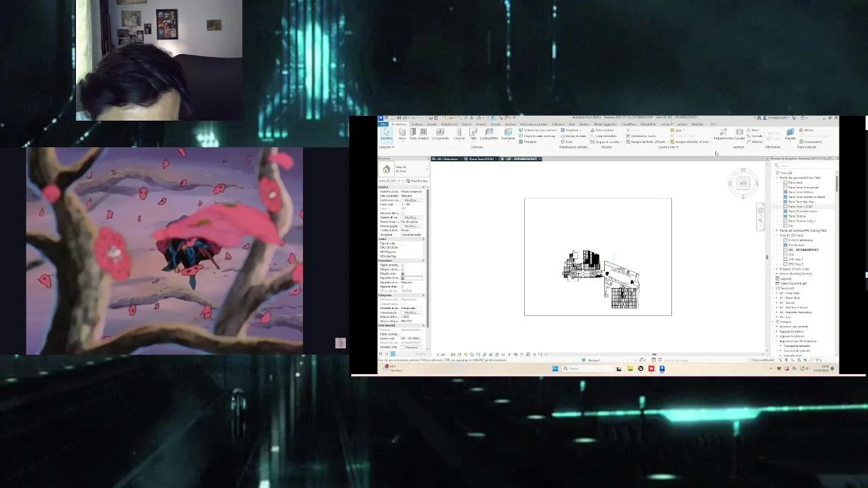Switch to the Collabora ribbon tab

tap(557, 124)
